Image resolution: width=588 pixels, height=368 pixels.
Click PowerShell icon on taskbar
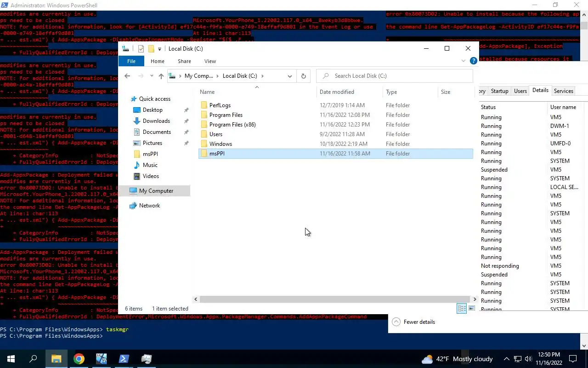(124, 359)
